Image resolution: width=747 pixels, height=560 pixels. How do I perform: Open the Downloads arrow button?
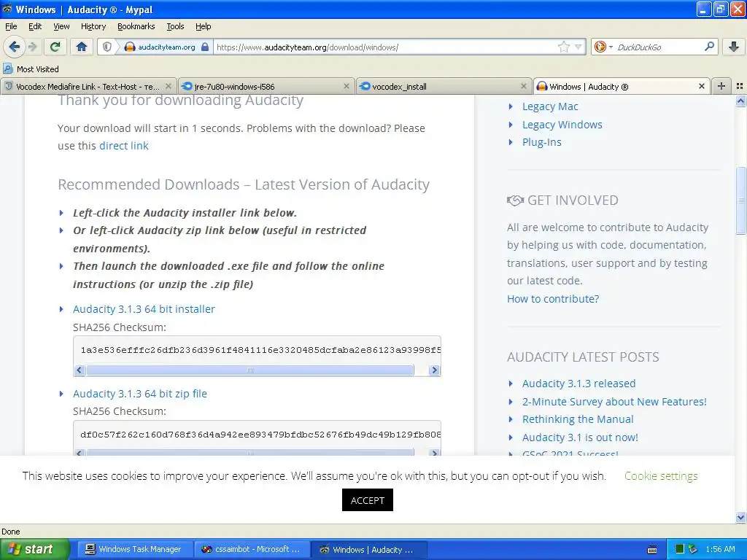(734, 47)
